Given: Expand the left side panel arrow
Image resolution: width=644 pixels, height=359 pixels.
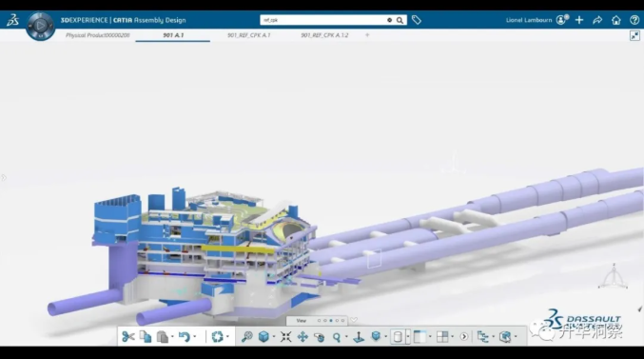Looking at the screenshot, I should point(4,178).
